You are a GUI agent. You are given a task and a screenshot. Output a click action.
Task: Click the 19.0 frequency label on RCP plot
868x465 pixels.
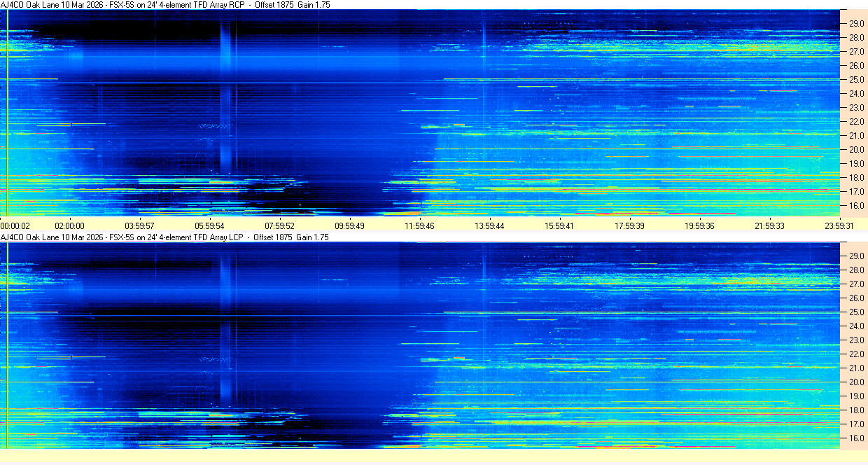click(857, 163)
